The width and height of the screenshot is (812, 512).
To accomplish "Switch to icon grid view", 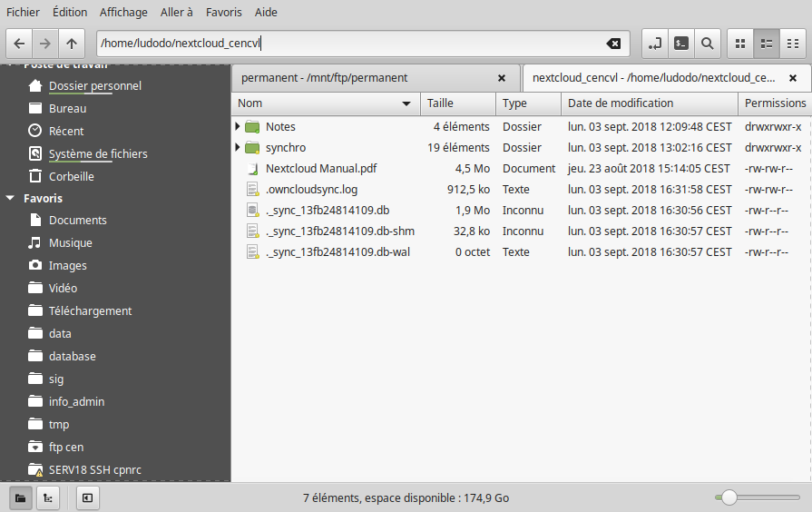I will [740, 43].
